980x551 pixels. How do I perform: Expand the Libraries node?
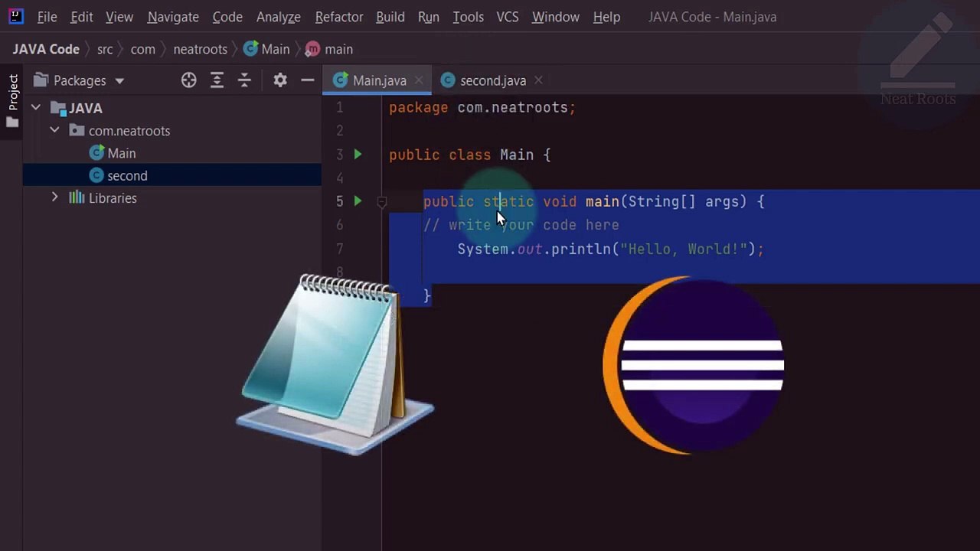(54, 197)
